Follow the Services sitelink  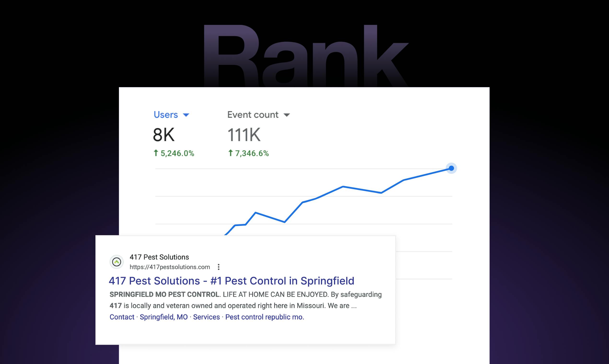[206, 317]
